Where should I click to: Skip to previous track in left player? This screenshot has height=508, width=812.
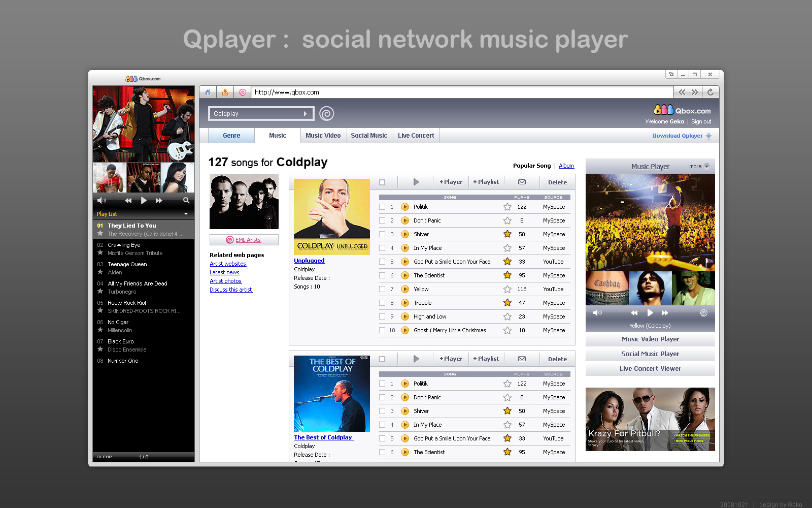(x=128, y=201)
